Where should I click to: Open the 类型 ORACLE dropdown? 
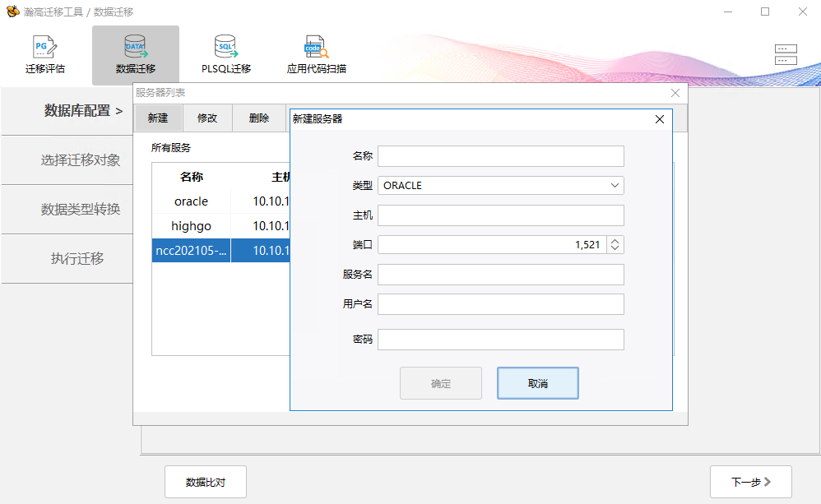500,185
